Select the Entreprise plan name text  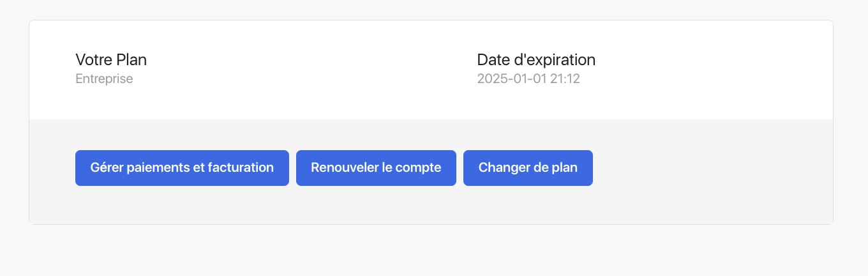coord(104,79)
